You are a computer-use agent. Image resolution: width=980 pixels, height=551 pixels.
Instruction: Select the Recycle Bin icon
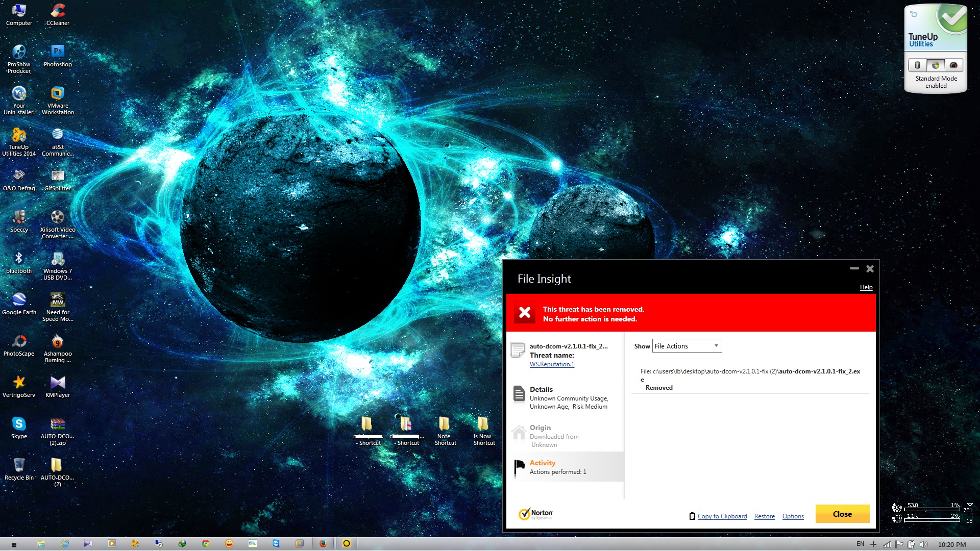pos(19,469)
